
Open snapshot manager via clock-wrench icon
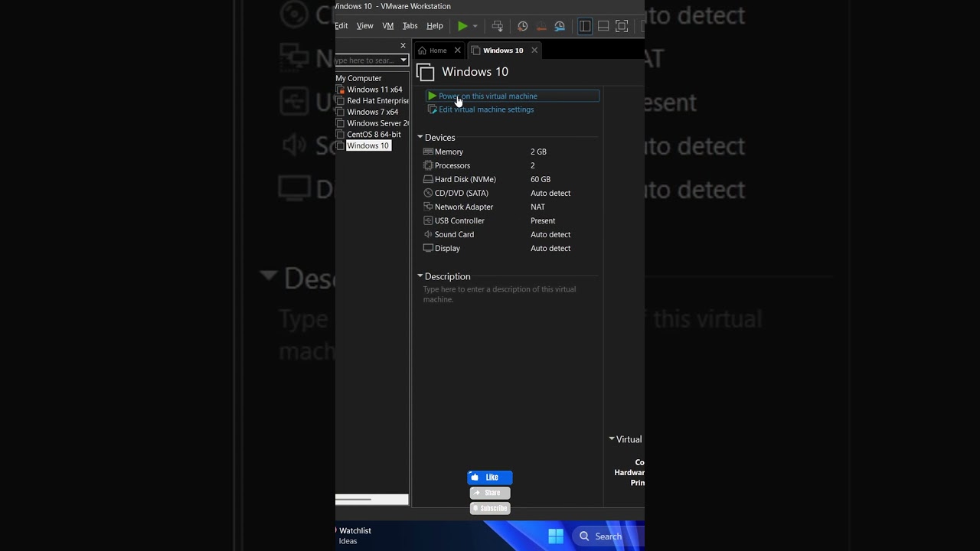560,26
